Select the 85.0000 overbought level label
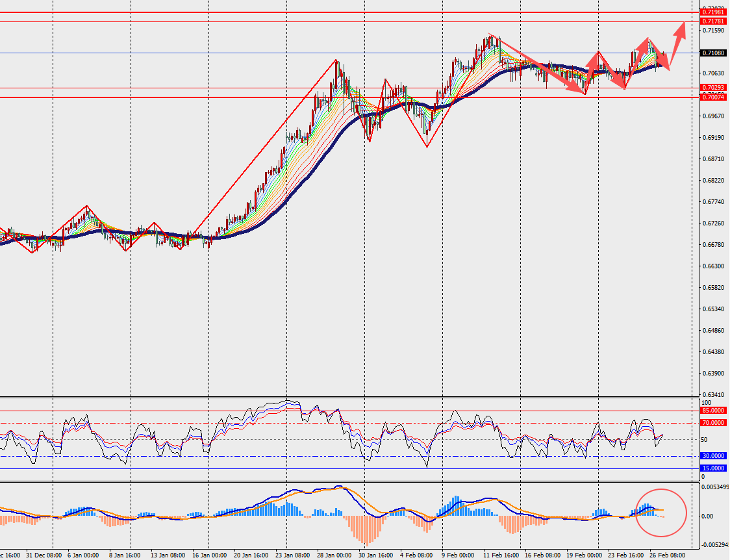Viewport: 730px width, 560px height. pyautogui.click(x=713, y=411)
